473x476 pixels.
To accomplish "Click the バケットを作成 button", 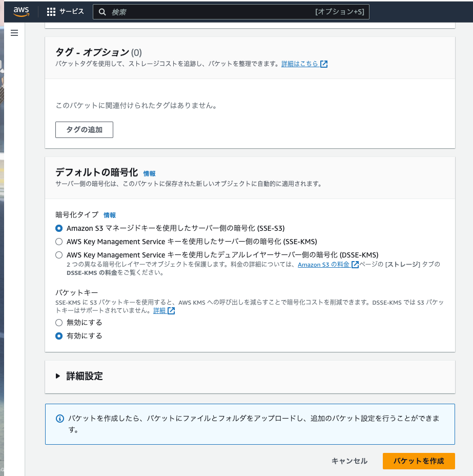I will (419, 461).
